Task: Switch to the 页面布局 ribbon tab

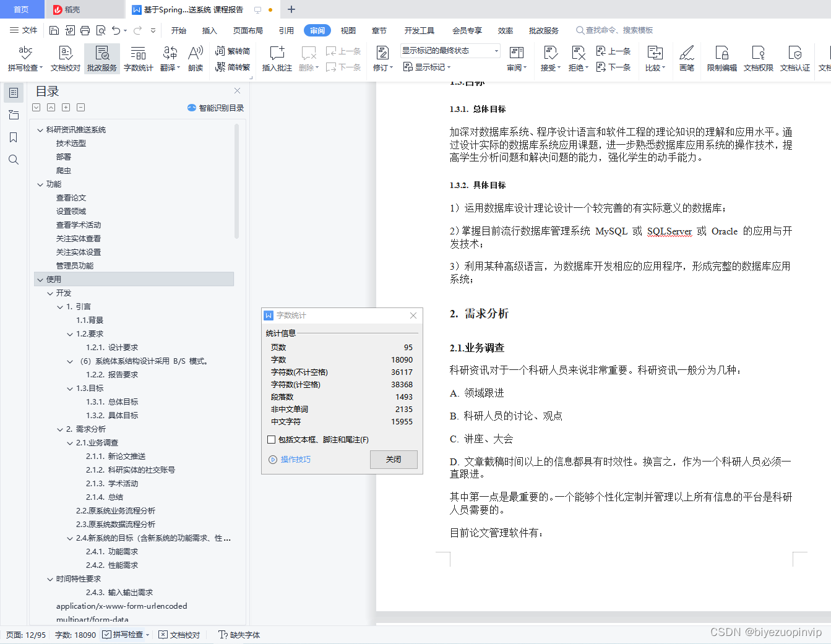Action: (248, 30)
